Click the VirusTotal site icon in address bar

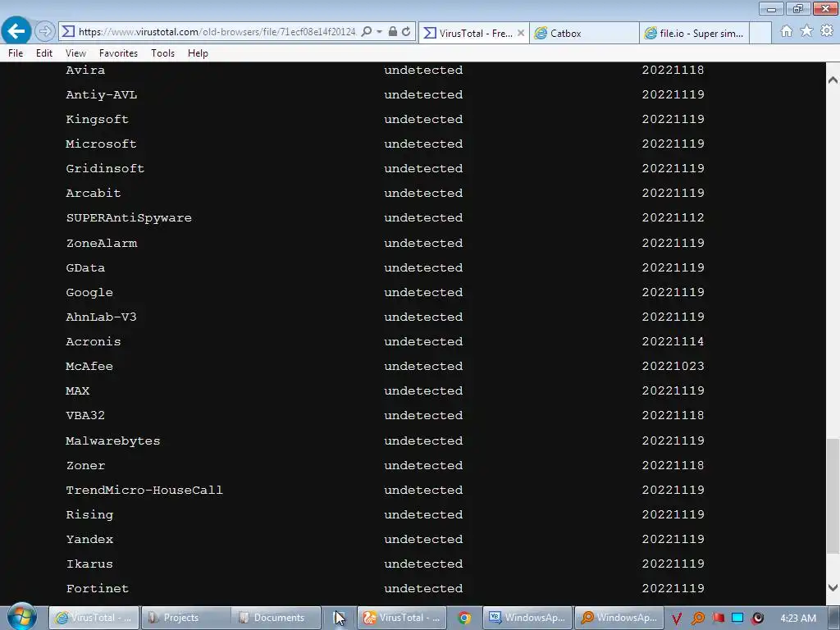coord(68,32)
